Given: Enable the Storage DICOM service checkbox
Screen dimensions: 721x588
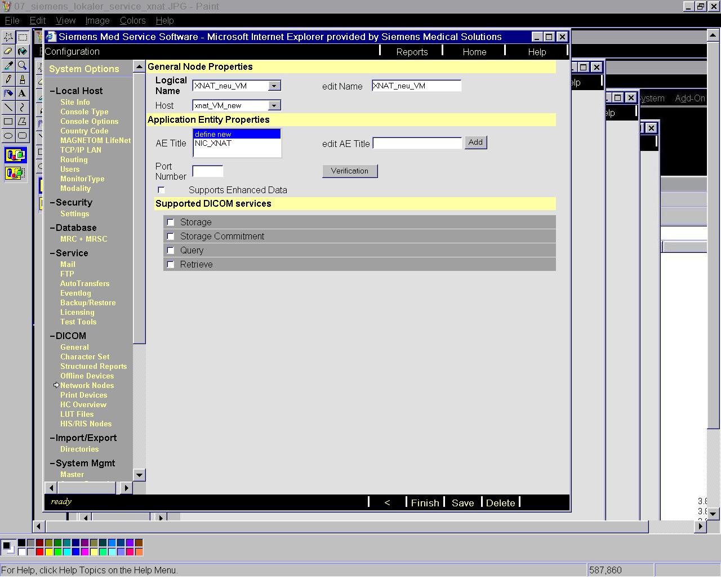Looking at the screenshot, I should pos(171,222).
